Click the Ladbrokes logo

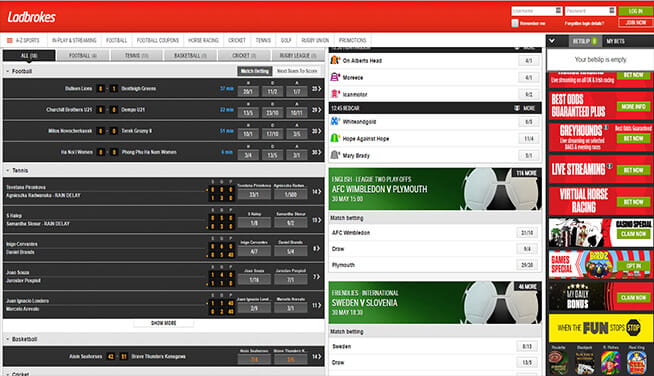[32, 17]
